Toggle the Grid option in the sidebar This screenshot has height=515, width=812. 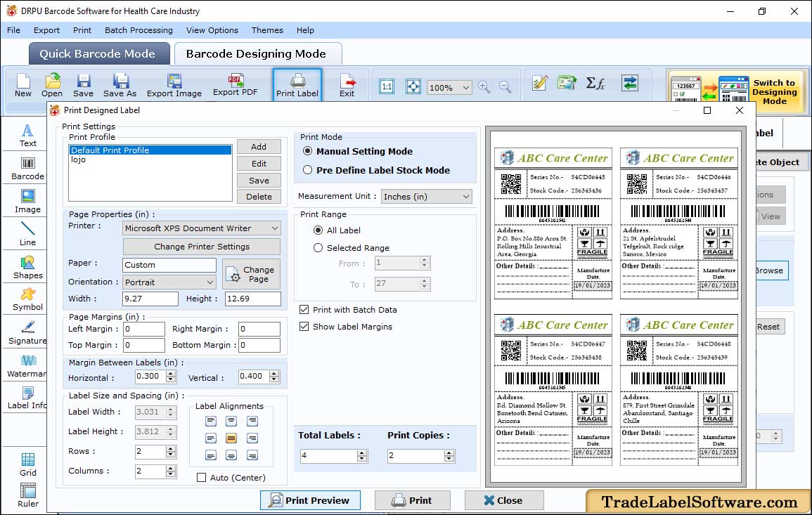[28, 464]
